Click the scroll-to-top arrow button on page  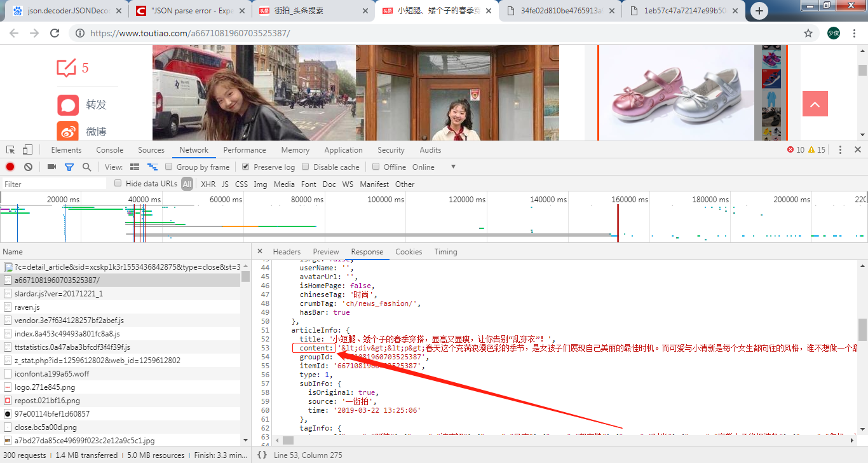[x=815, y=104]
